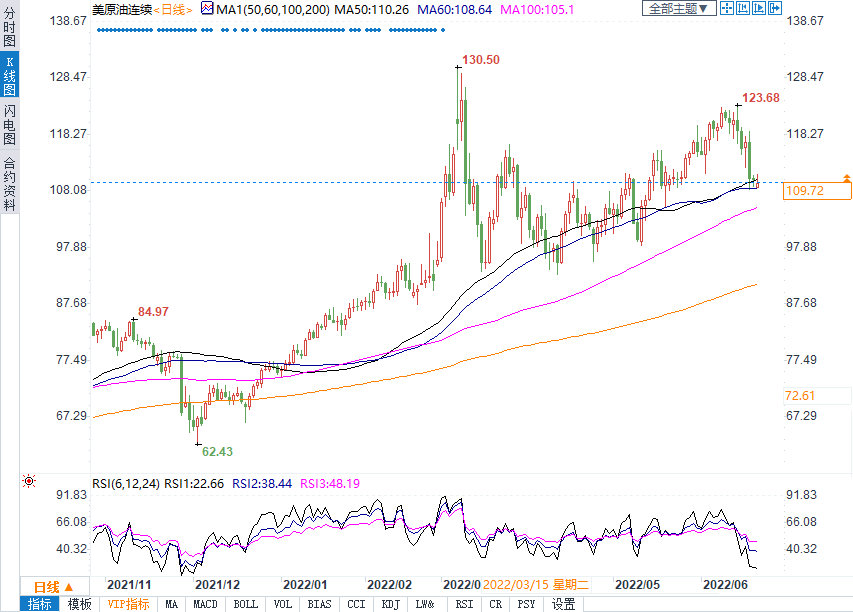Click the MA1 indicator chart icon
Viewport: 853px width, 612px height.
tap(206, 9)
